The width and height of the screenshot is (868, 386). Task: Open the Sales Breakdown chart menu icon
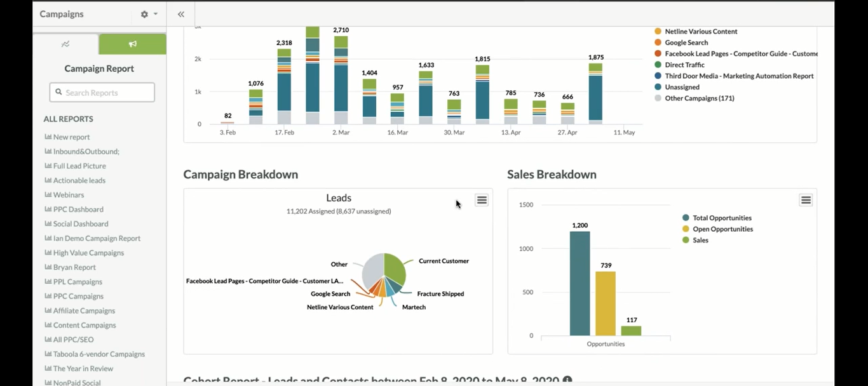point(806,200)
